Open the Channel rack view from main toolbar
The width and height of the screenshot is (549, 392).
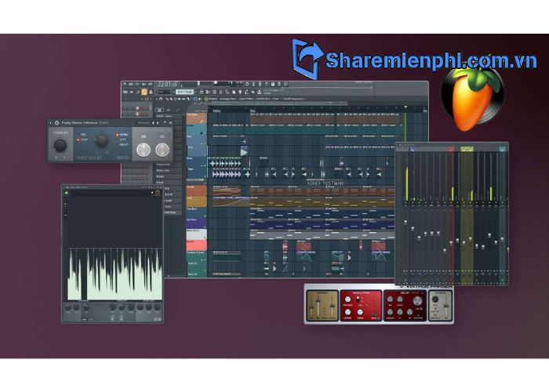(x=215, y=92)
